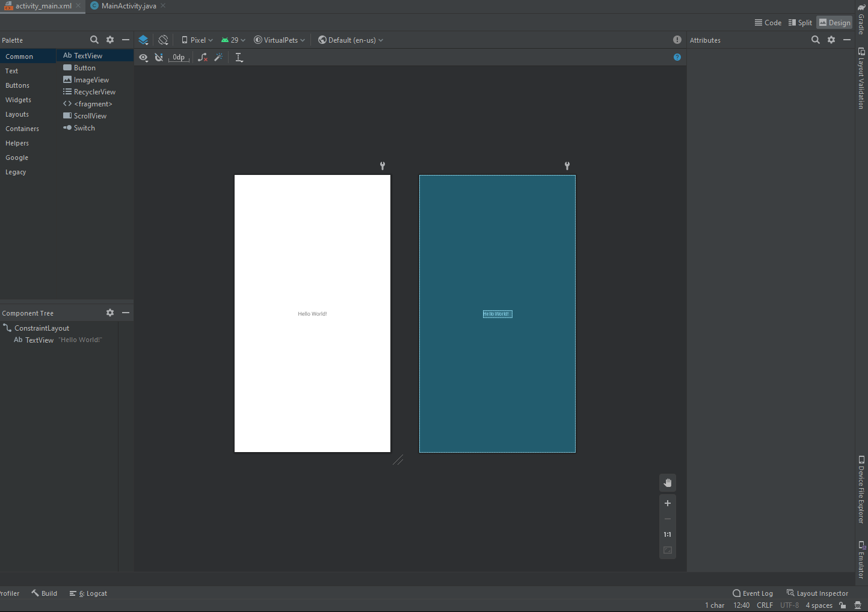This screenshot has width=868, height=612.
Task: Open the Layout Inspector tool window
Action: [x=817, y=593]
